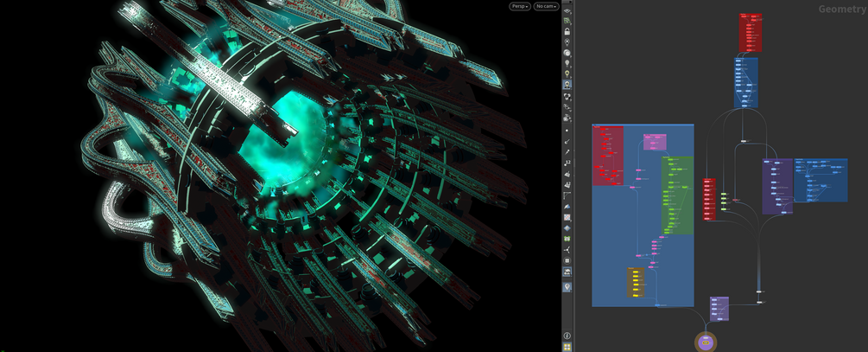
Task: Open the yellow four-pane viewport layout icon
Action: [x=567, y=347]
